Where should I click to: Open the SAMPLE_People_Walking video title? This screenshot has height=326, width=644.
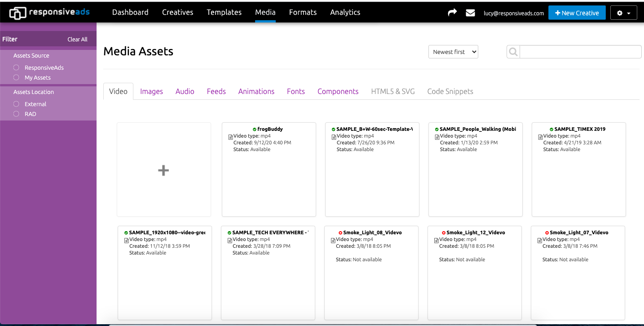(x=478, y=130)
